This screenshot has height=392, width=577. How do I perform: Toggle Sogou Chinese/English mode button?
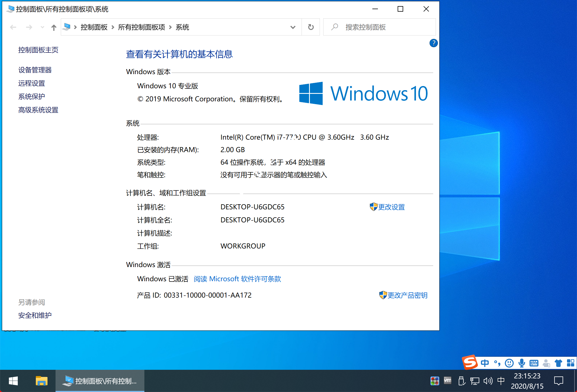[485, 363]
